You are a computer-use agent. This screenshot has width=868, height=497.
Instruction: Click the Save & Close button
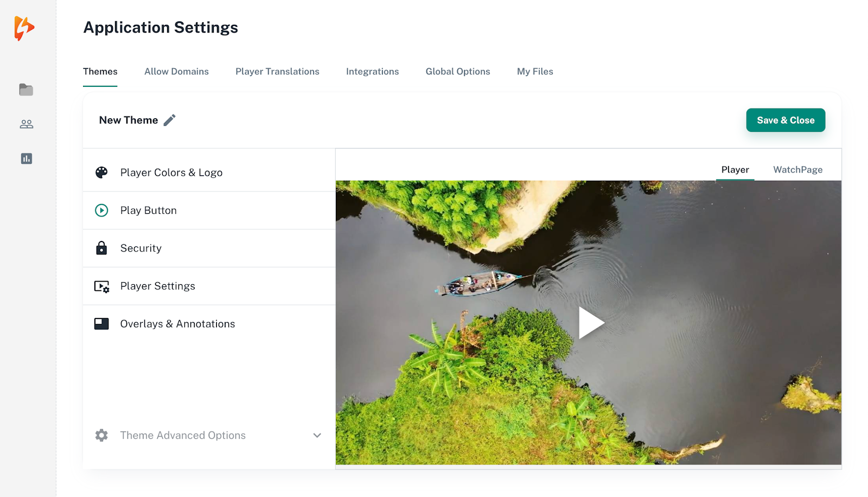tap(785, 120)
